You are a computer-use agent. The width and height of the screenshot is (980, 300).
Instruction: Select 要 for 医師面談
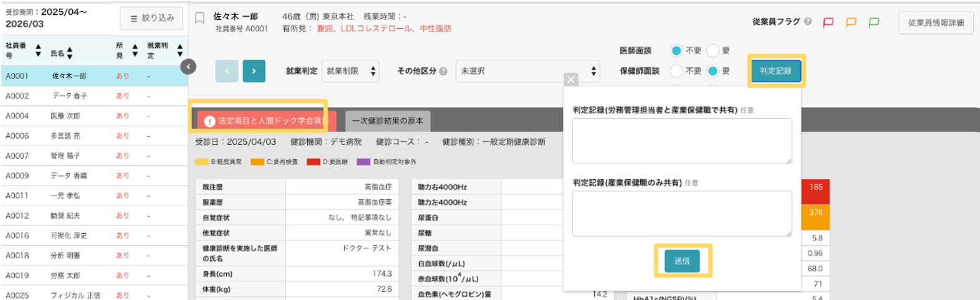713,50
